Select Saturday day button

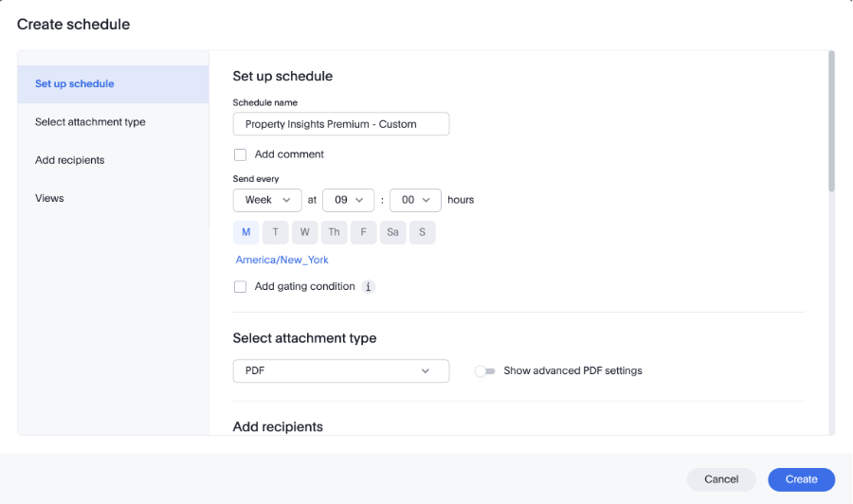point(392,232)
